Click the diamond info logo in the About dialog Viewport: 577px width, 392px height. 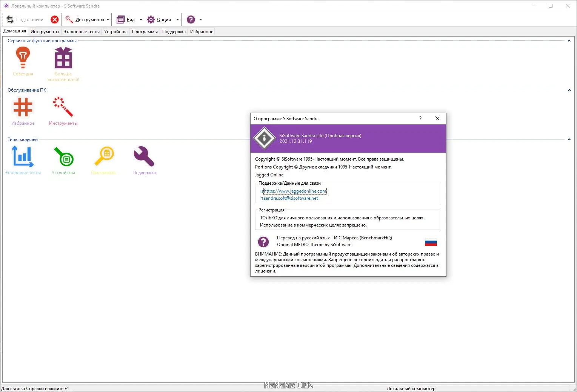tap(264, 138)
